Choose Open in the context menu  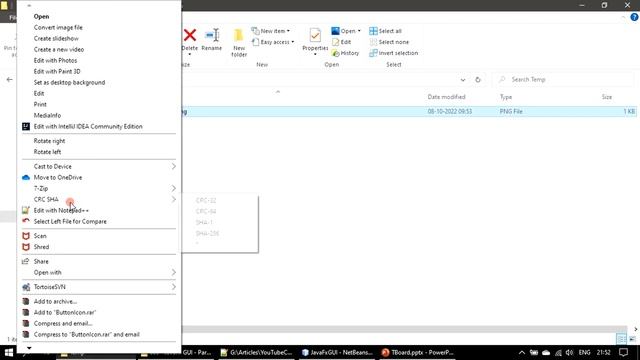click(x=99, y=17)
